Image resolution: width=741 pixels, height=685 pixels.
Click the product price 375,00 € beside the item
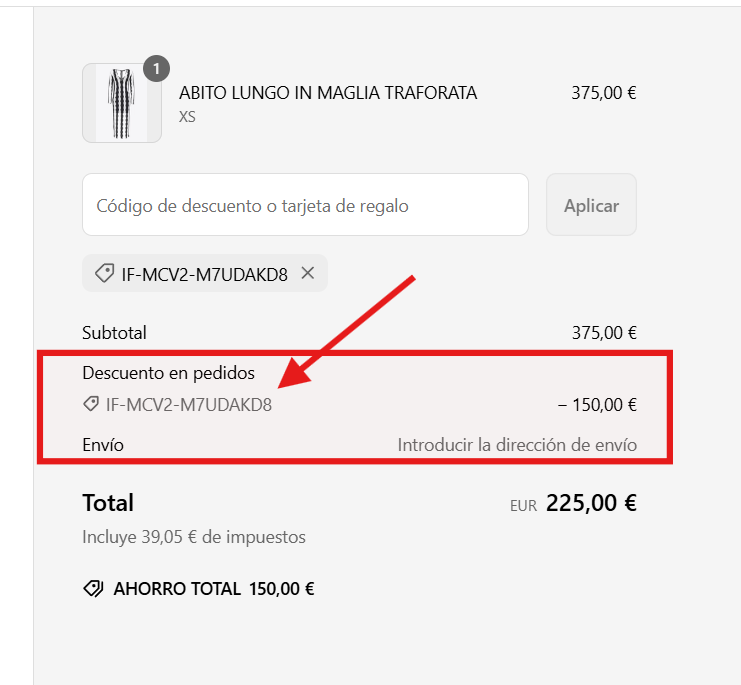[x=604, y=93]
